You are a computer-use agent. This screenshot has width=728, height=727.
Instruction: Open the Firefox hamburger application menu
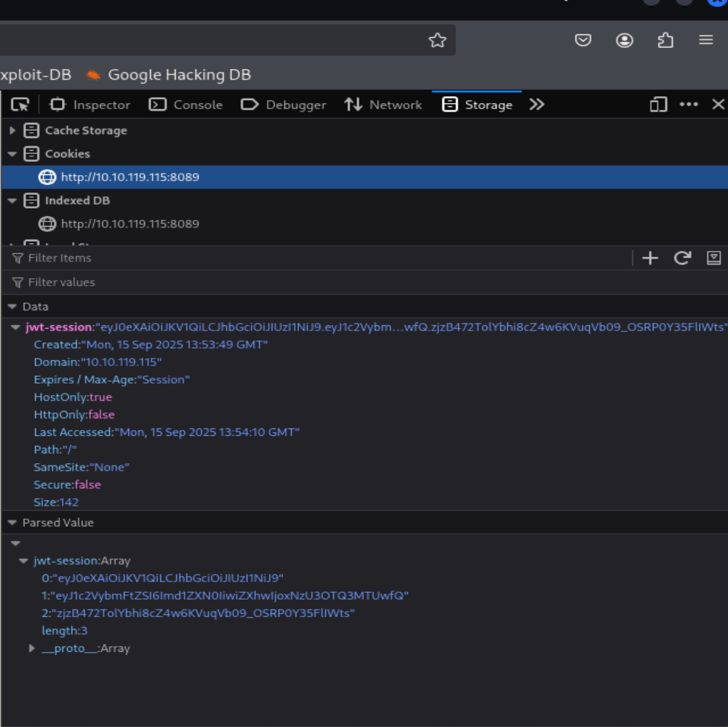coord(706,40)
